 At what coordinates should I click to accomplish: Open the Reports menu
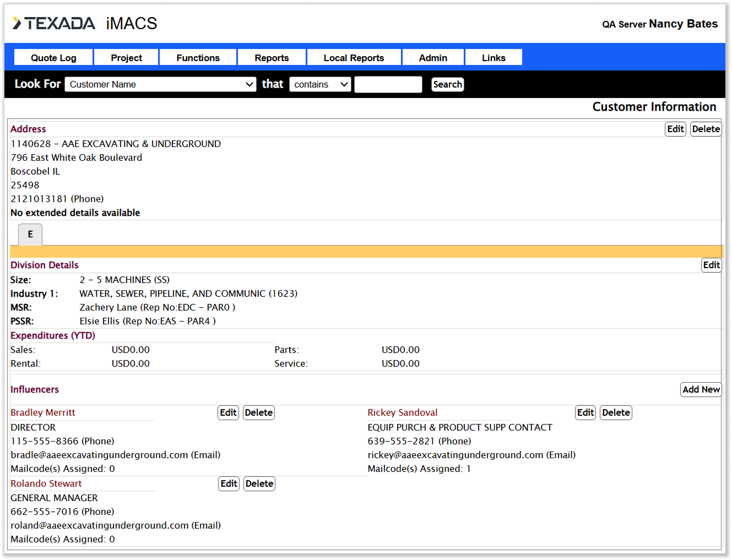click(272, 58)
